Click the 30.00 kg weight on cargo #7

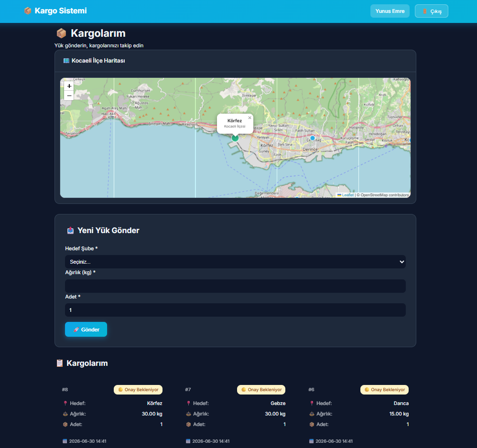click(x=275, y=414)
